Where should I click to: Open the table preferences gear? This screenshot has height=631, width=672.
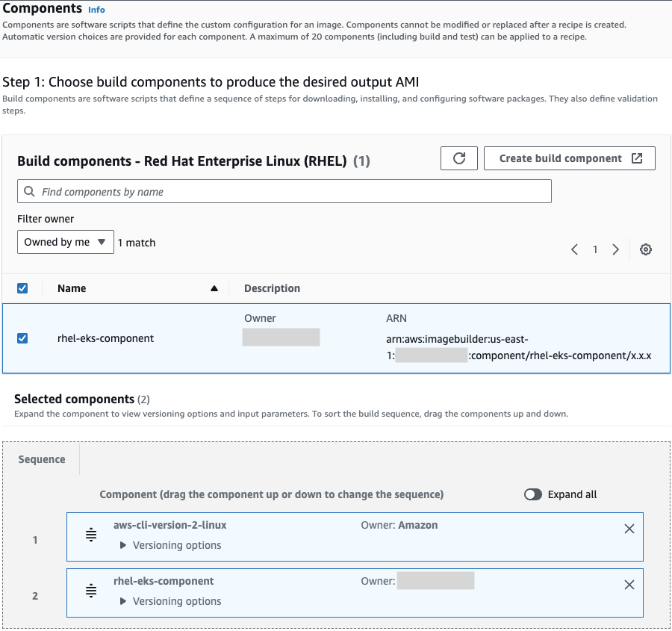(x=645, y=249)
